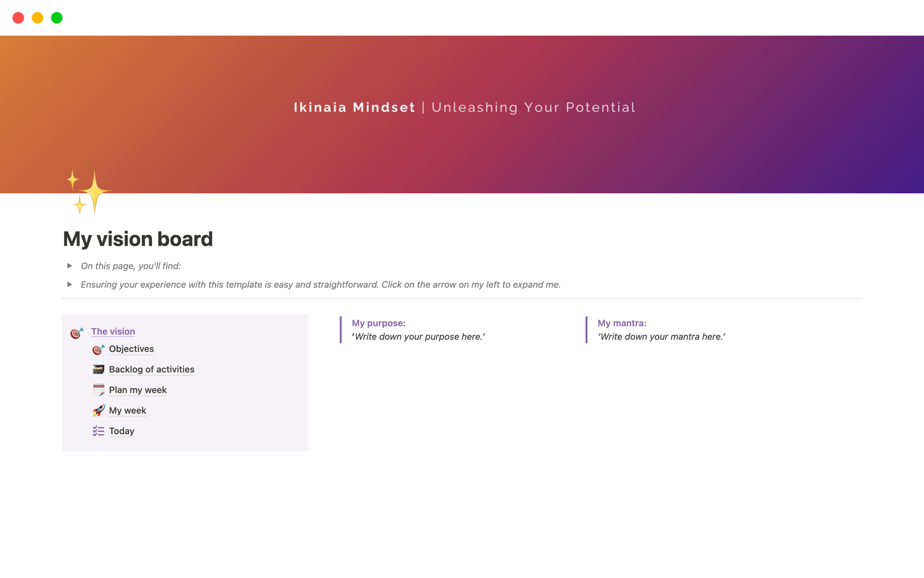Screen dimensions: 924x578
Task: Go to the My week page
Action: (128, 410)
